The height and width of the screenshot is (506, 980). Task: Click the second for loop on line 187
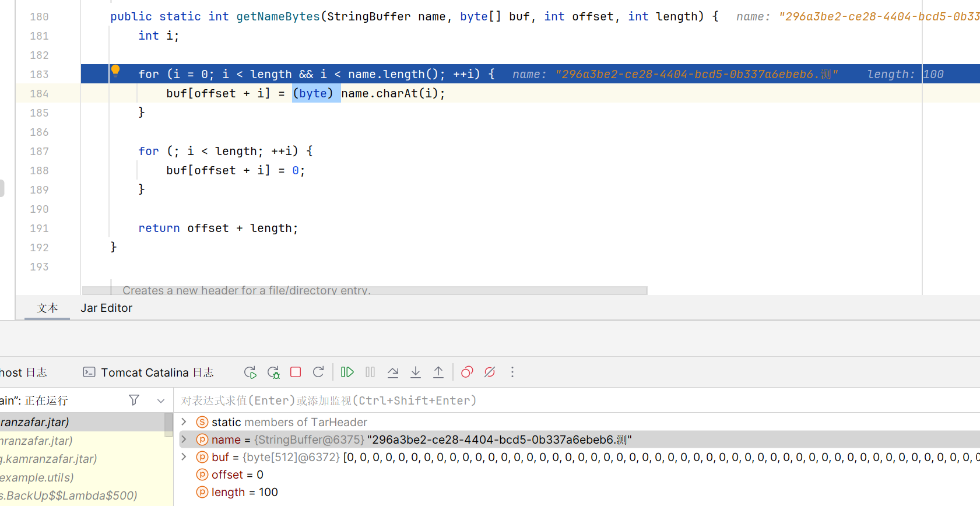click(226, 151)
